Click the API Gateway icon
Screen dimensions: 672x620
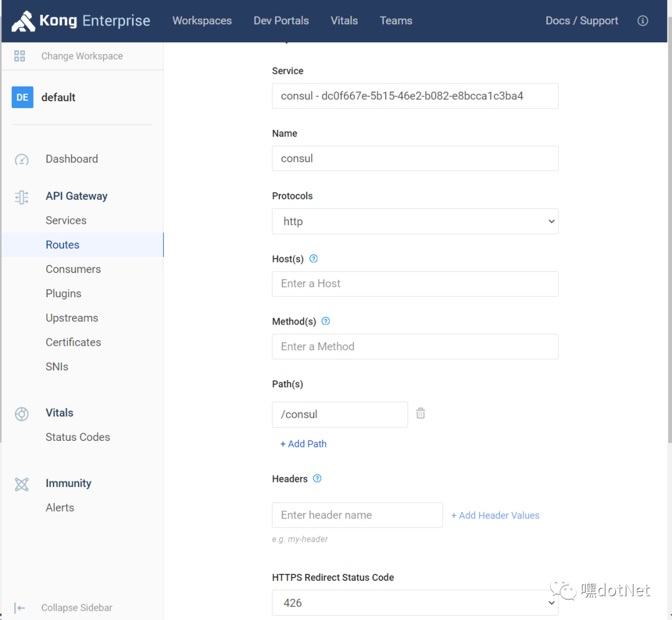point(21,197)
